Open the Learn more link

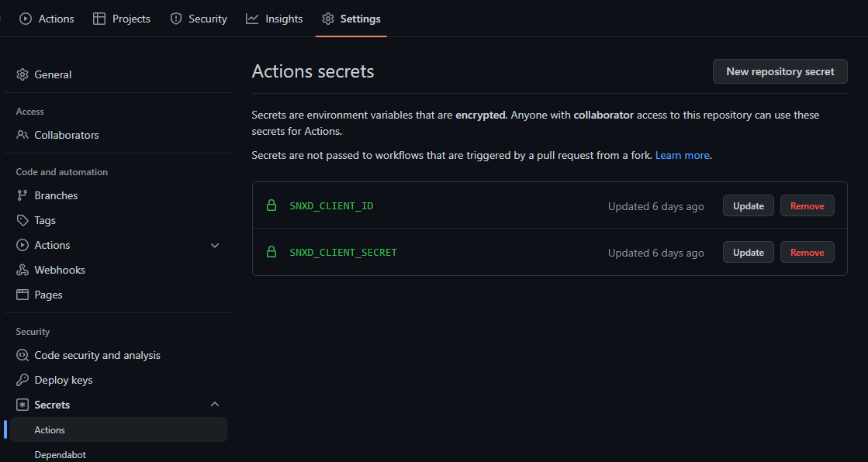coord(681,155)
